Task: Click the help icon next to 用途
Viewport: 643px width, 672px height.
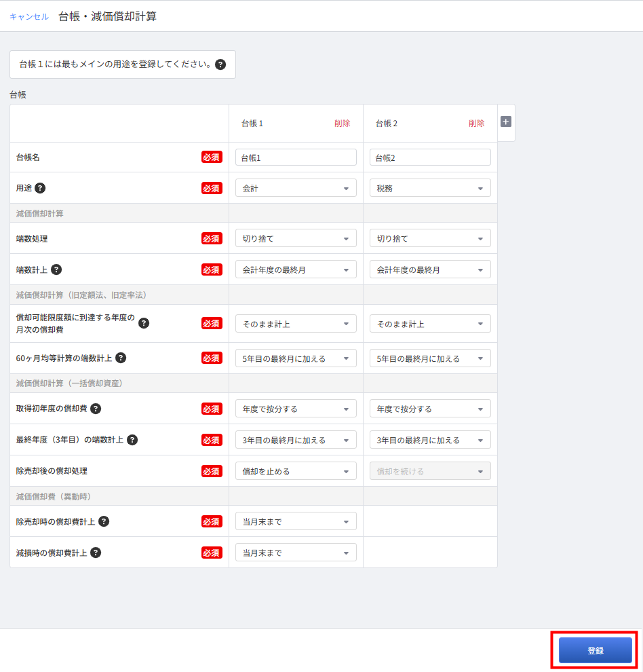Action: click(x=41, y=188)
